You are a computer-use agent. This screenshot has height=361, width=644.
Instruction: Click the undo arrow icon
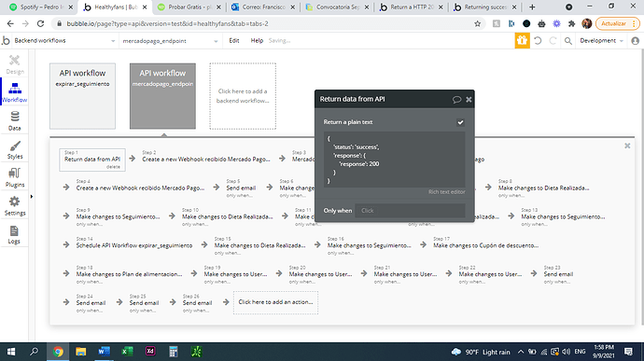tap(538, 41)
